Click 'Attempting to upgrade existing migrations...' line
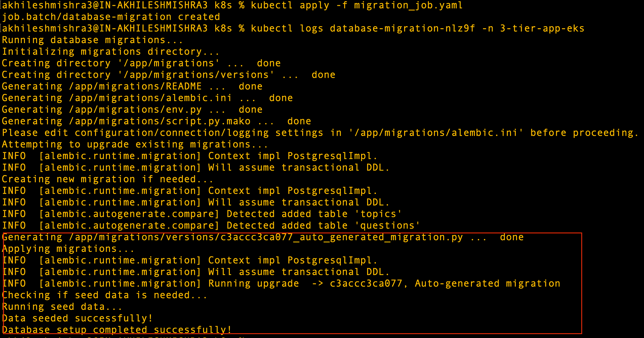Screen dimensions: 644x338 (x=135, y=145)
